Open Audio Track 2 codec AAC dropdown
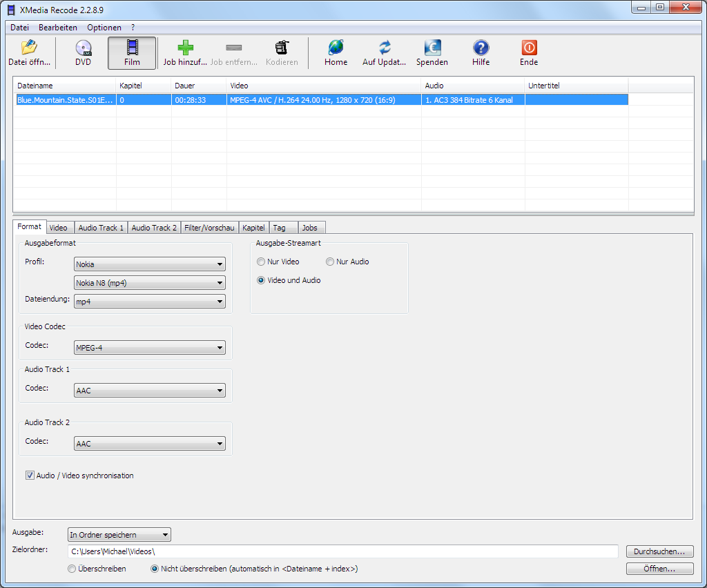The height and width of the screenshot is (588, 707). pos(150,444)
